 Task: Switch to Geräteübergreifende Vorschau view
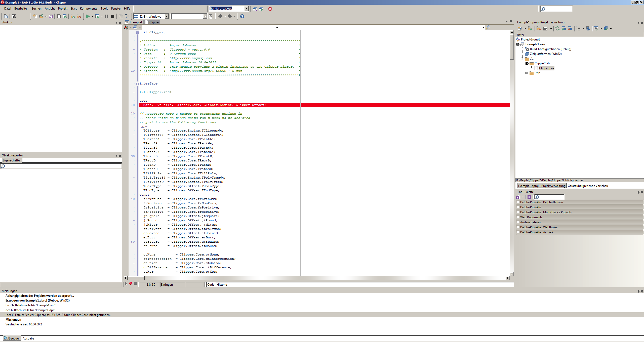coord(588,186)
